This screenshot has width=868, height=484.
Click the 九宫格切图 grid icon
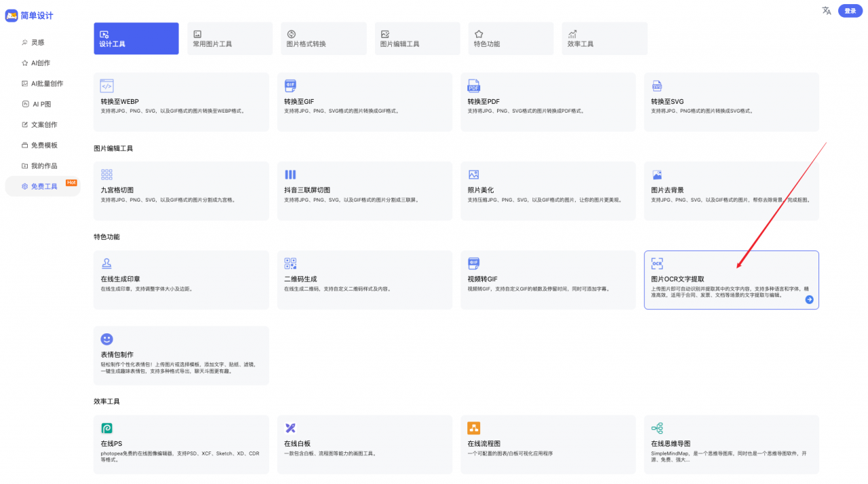click(106, 174)
